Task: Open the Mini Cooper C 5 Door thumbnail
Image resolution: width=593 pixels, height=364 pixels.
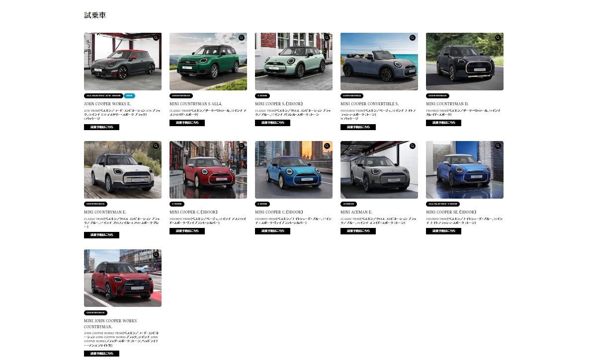Action: click(x=293, y=170)
